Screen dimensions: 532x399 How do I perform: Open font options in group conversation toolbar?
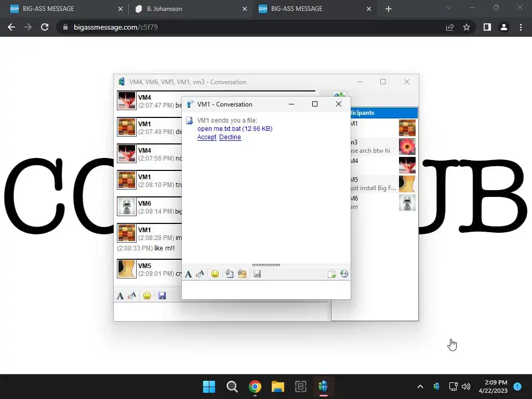(120, 296)
